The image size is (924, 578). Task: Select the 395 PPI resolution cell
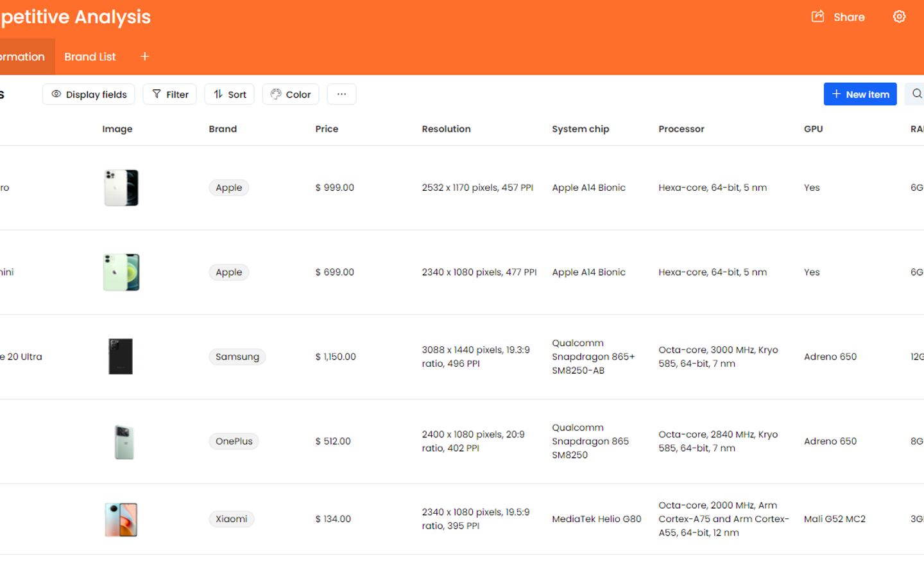coord(475,519)
